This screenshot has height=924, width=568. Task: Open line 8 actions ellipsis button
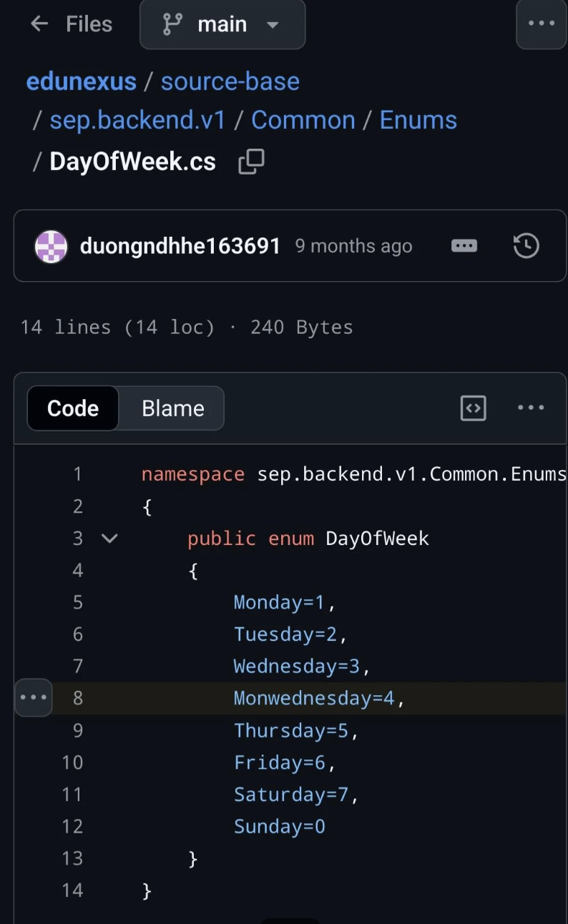pos(34,697)
